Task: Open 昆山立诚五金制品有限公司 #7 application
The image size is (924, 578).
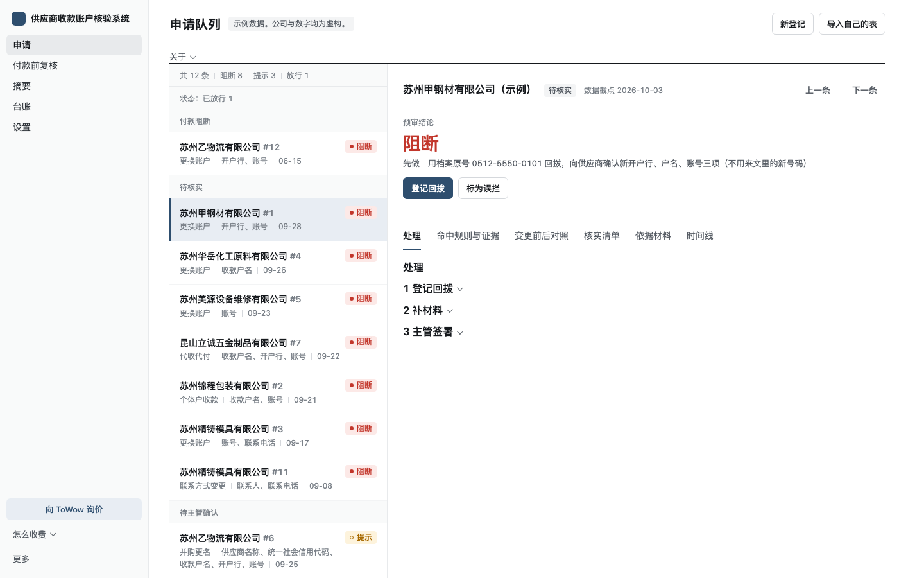Action: [x=278, y=349]
